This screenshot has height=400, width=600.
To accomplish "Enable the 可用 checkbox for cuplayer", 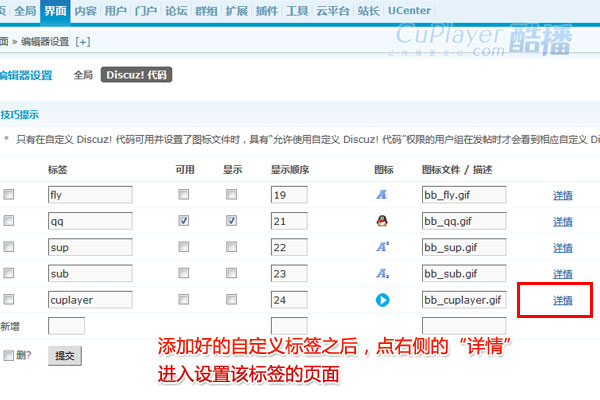I will [184, 299].
